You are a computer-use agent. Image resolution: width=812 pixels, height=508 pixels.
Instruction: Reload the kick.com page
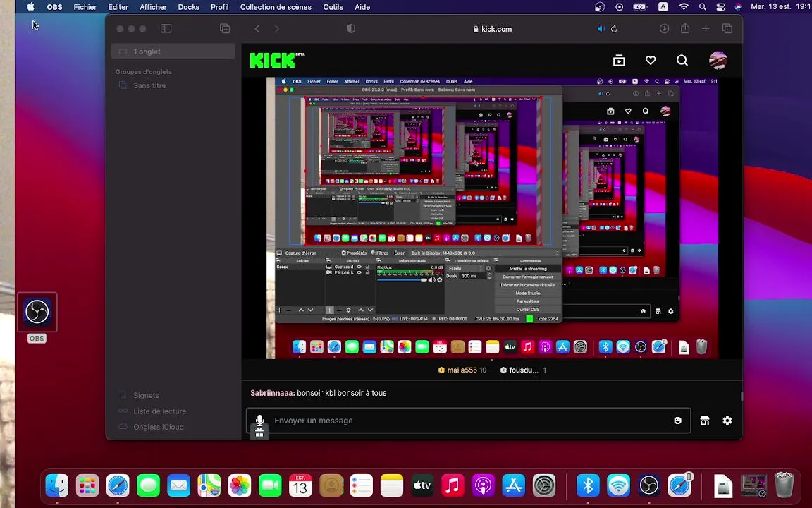pyautogui.click(x=614, y=29)
